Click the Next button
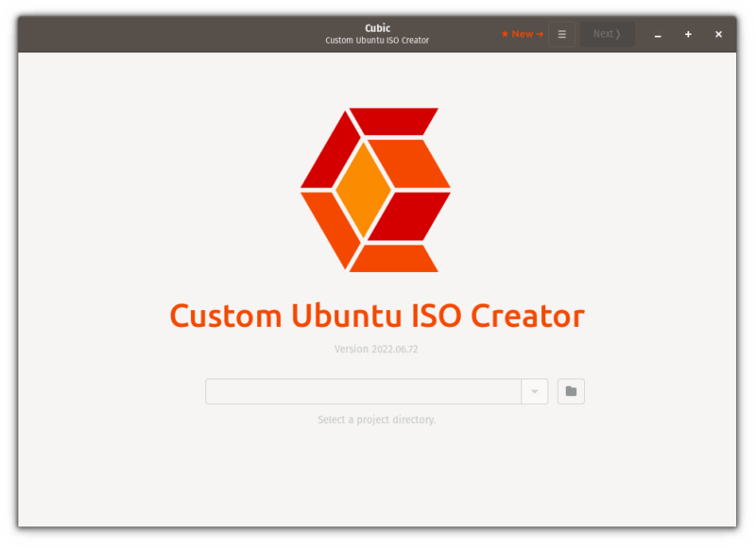The height and width of the screenshot is (548, 756). pos(607,33)
